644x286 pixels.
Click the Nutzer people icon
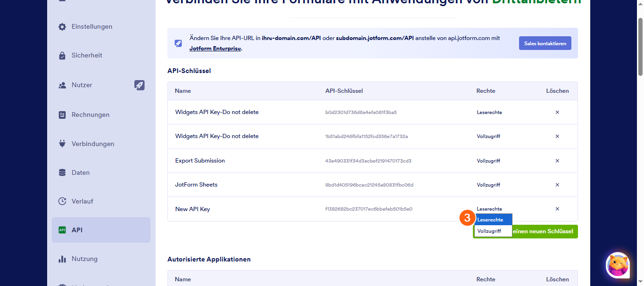(x=62, y=85)
